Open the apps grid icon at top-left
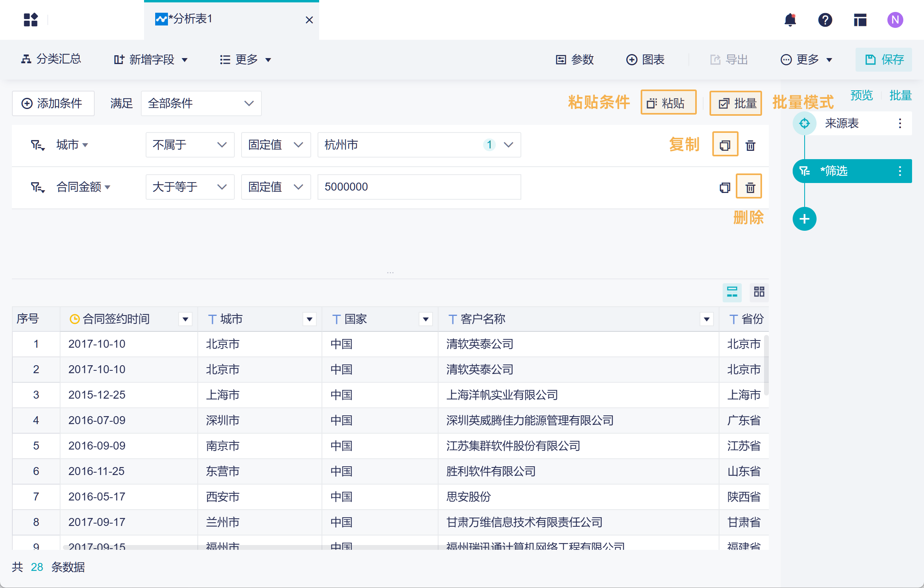The height and width of the screenshot is (588, 924). pos(31,20)
